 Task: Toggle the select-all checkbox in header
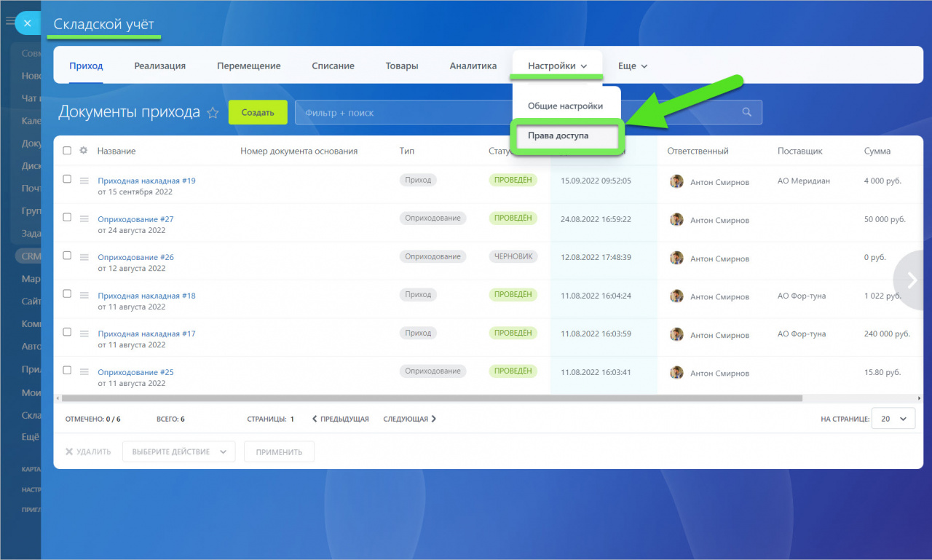click(x=67, y=151)
